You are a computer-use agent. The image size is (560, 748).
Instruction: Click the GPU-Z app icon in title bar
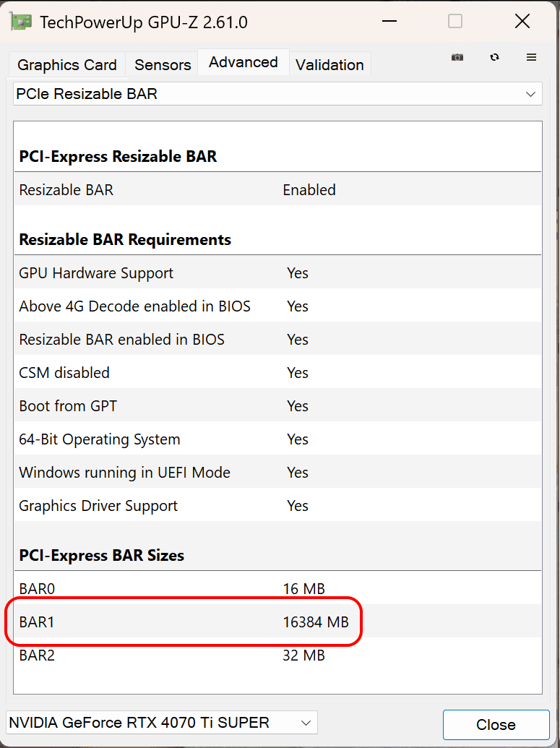20,22
